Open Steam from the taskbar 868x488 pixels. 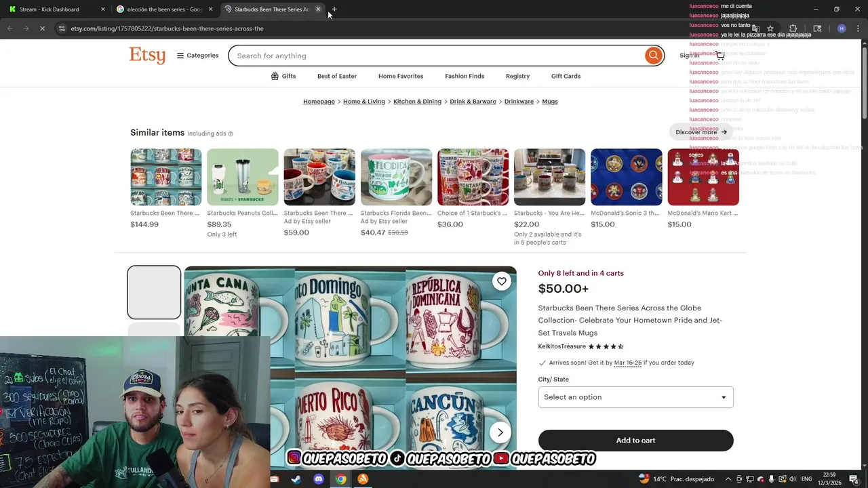tap(296, 479)
